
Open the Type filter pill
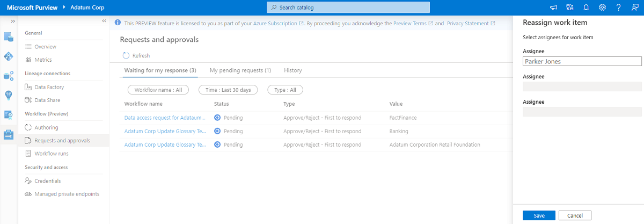pyautogui.click(x=285, y=90)
